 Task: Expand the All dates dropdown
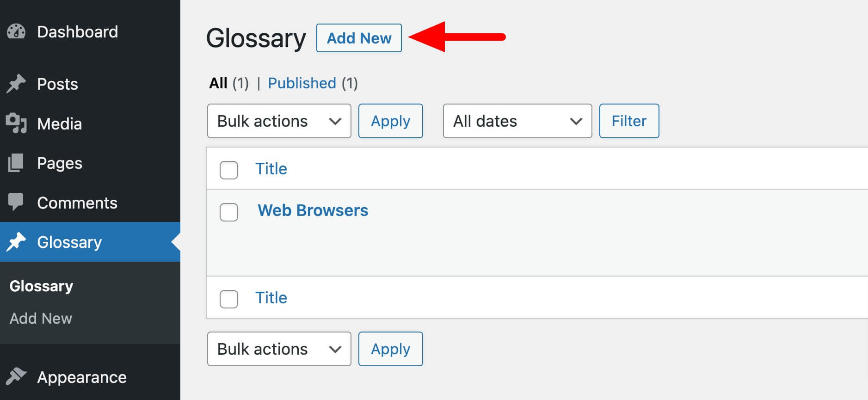[x=517, y=121]
